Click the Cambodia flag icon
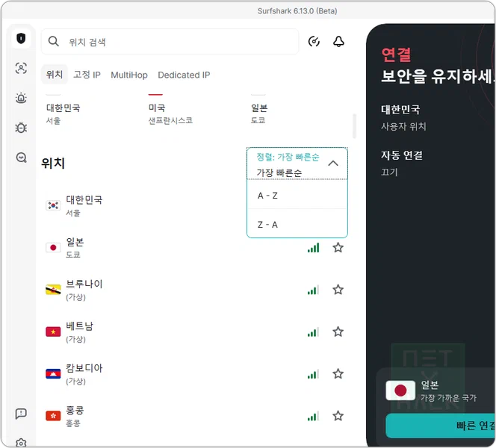The image size is (496, 448). point(53,373)
